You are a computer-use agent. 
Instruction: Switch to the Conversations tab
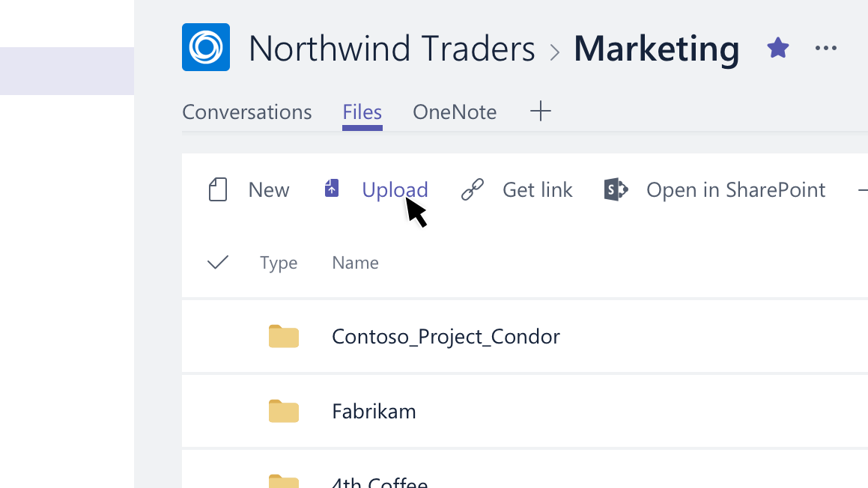pyautogui.click(x=247, y=112)
